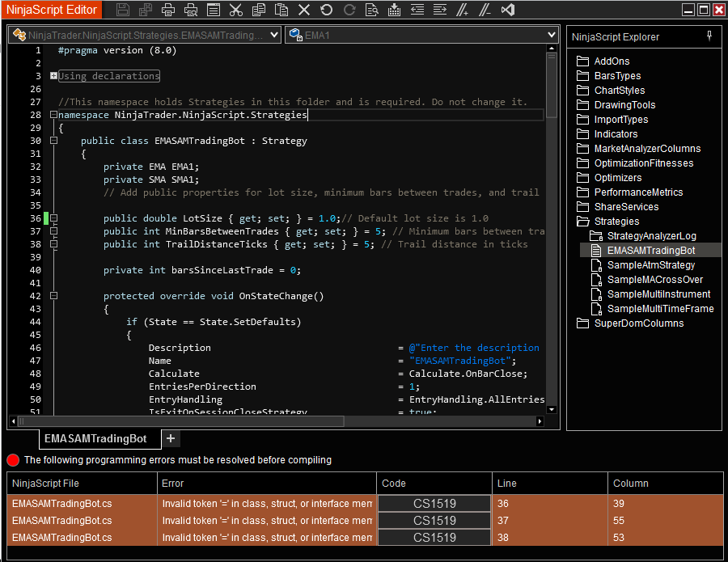
Task: Select SampleMACrossOver in the Strategies folder
Action: (654, 280)
